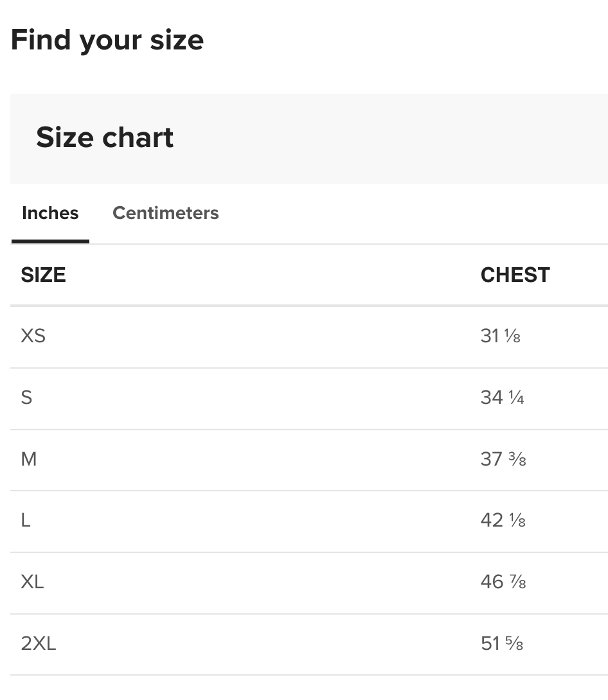Screen dimensions: 608x700
Task: Switch to the Centimeters tab
Action: pyautogui.click(x=165, y=213)
